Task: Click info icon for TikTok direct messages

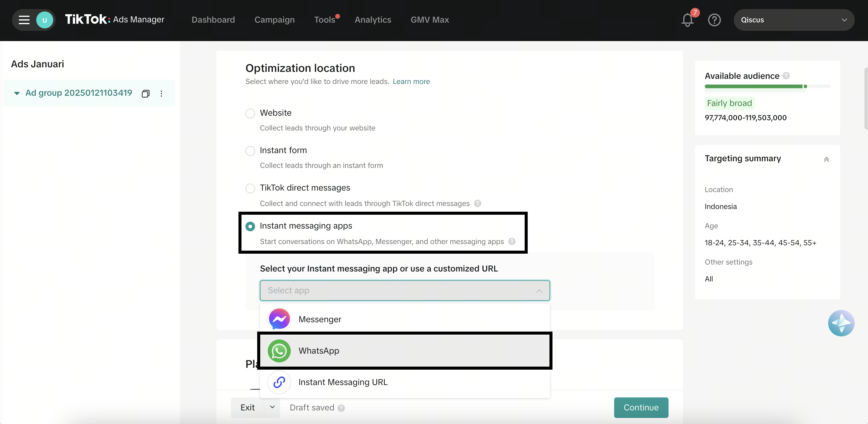Action: [x=478, y=204]
